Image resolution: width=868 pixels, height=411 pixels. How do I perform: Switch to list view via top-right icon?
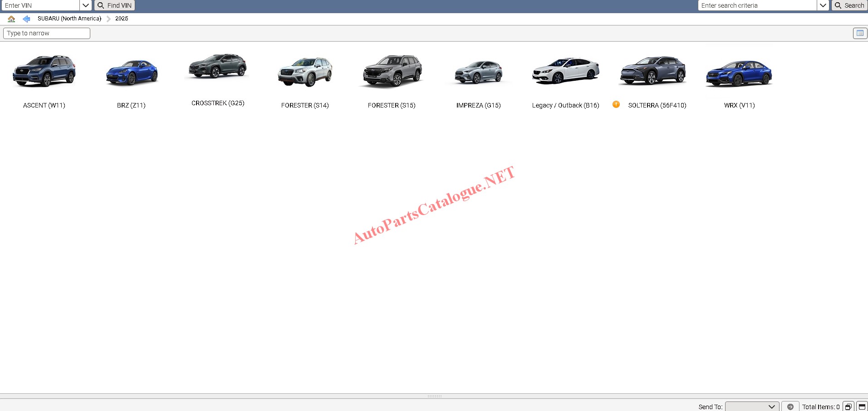(860, 33)
